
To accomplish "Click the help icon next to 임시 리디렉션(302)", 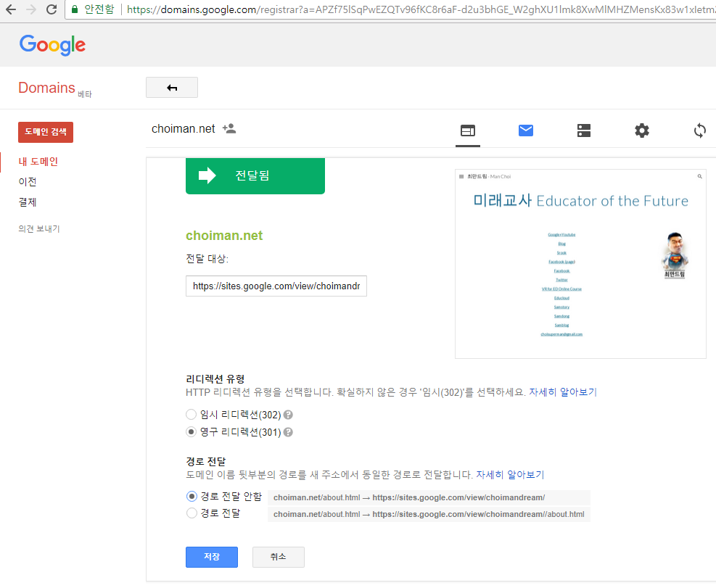I will click(288, 415).
